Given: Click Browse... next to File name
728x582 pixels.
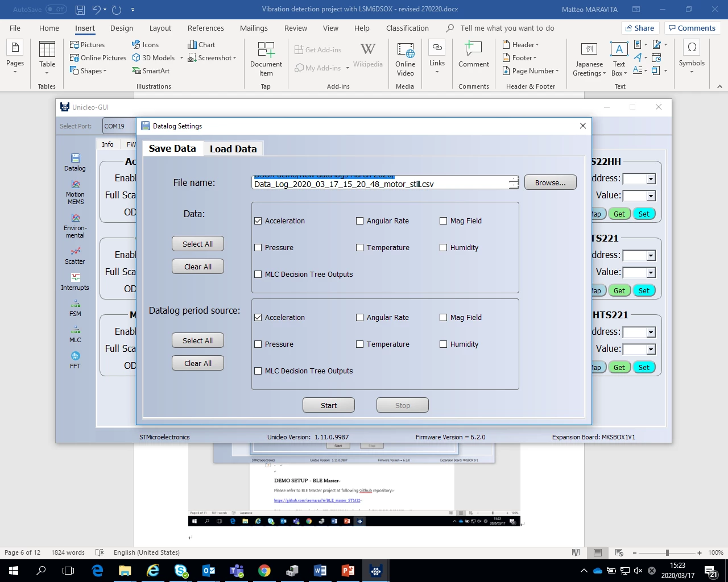Looking at the screenshot, I should [550, 182].
